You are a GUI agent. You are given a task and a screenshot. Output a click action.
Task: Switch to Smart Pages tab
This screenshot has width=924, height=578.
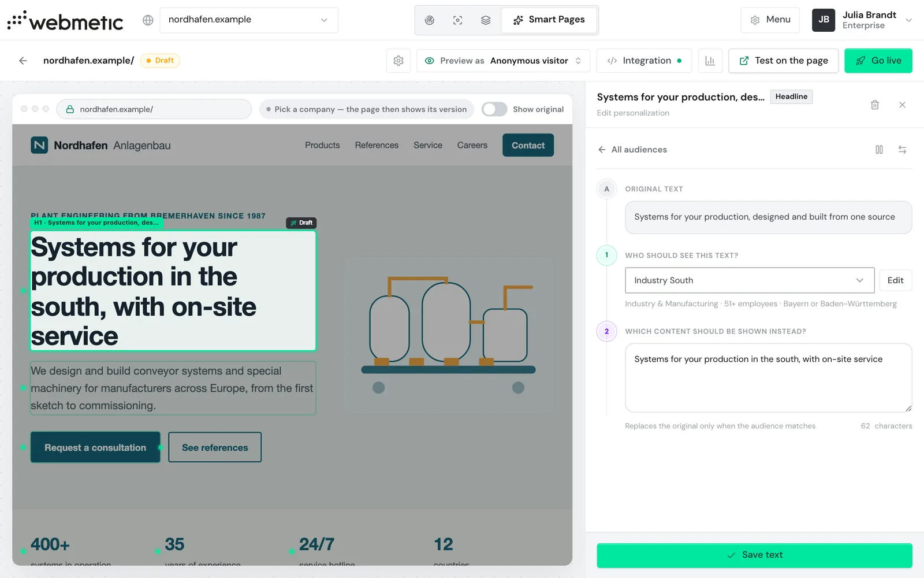[549, 20]
